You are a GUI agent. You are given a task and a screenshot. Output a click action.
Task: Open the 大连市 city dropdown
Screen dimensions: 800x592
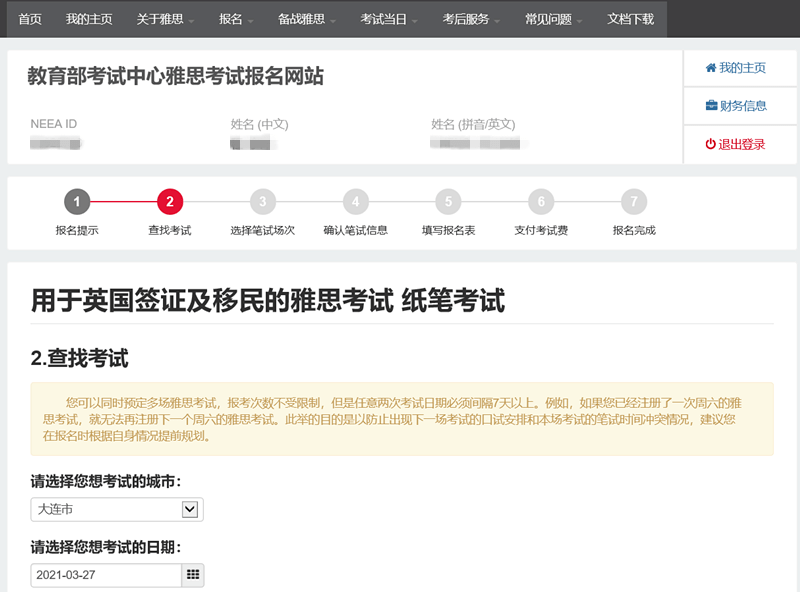tap(117, 509)
